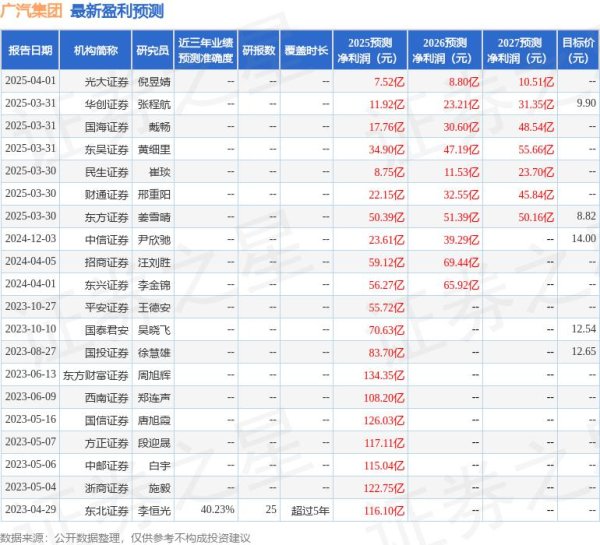Click the 研报数 column header

point(259,51)
